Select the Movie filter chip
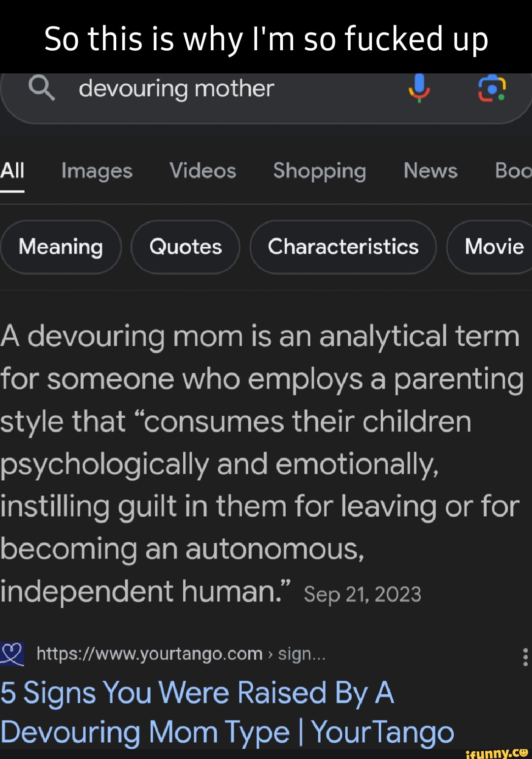The width and height of the screenshot is (532, 759). point(494,247)
